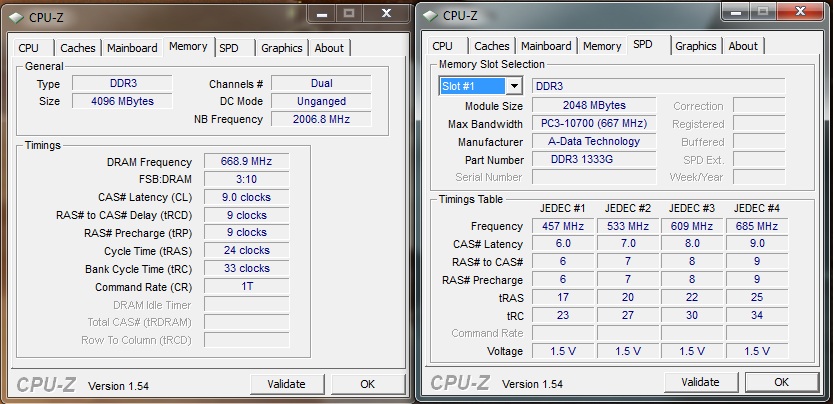Click Command Rate value 1T
Image resolution: width=834 pixels, height=404 pixels.
[x=247, y=287]
